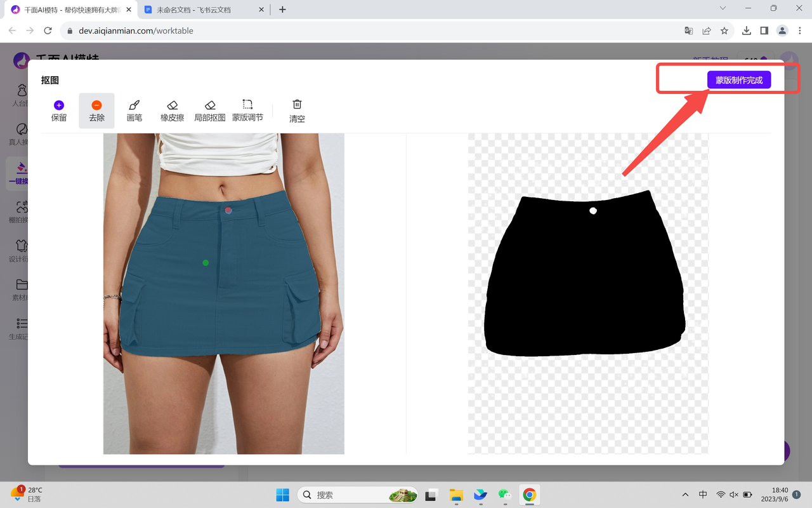The width and height of the screenshot is (812, 508).
Task: Expand the system tray hidden icons
Action: [685, 495]
